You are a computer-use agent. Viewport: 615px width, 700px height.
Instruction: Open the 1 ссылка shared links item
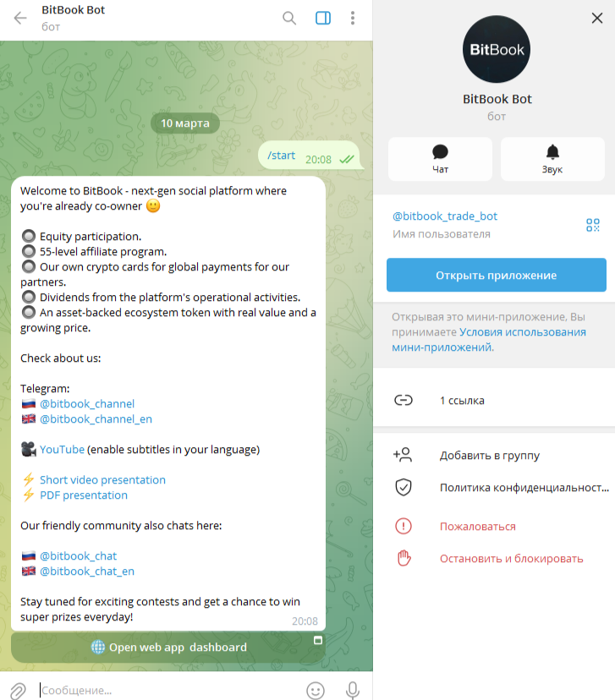(494, 401)
